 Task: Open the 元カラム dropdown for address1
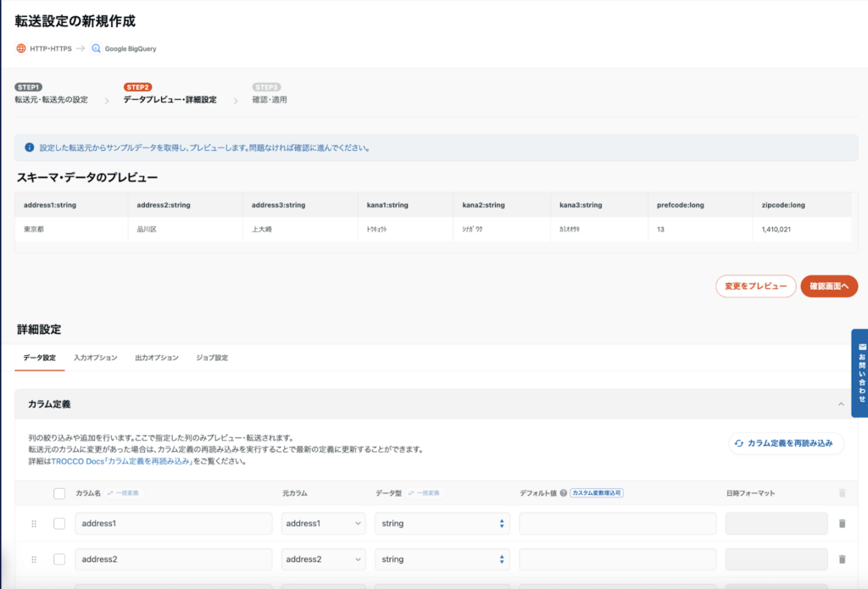[324, 524]
